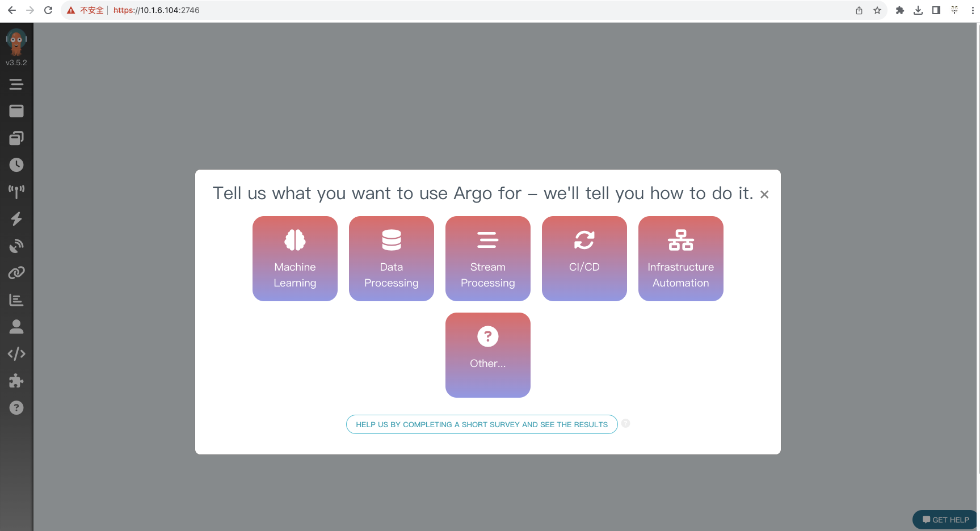980x531 pixels.
Task: Choose the Stream Processing card
Action: (488, 259)
